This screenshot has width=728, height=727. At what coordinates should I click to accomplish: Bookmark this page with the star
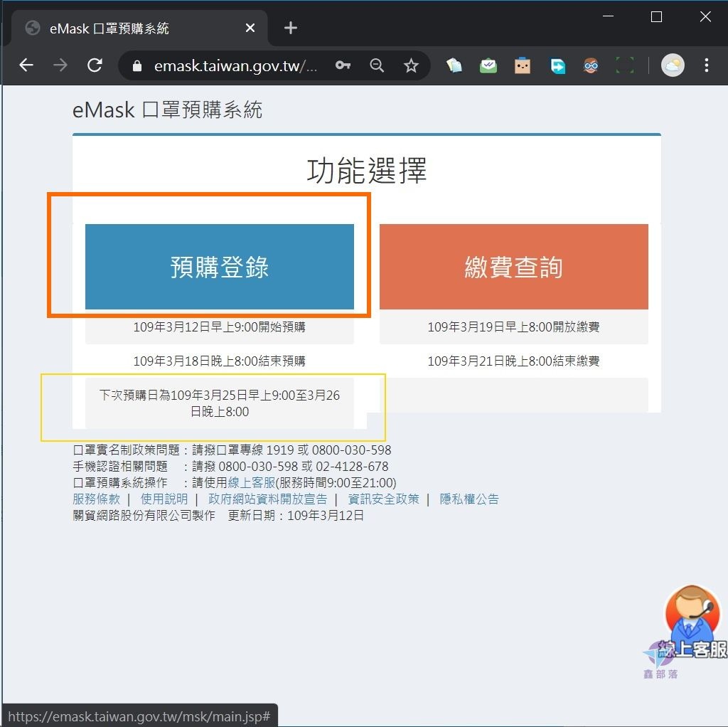[x=411, y=65]
